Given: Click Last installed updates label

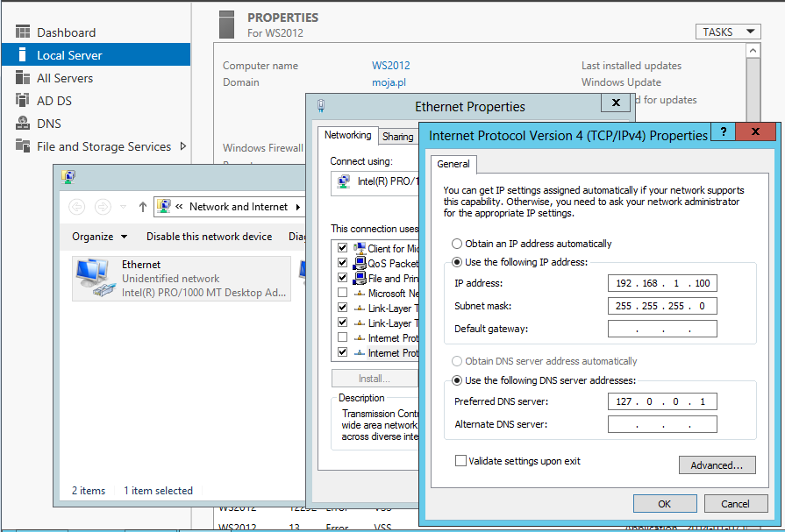Looking at the screenshot, I should click(x=632, y=66).
